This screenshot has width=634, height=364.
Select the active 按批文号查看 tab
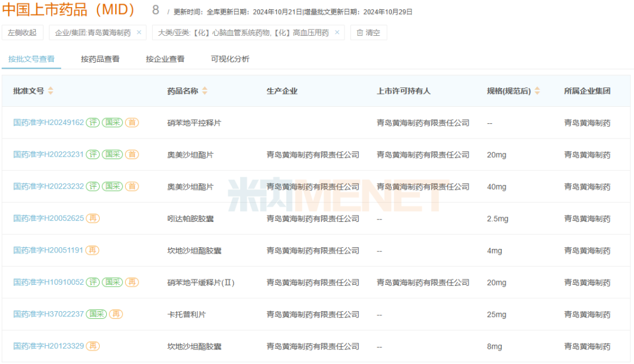click(31, 59)
